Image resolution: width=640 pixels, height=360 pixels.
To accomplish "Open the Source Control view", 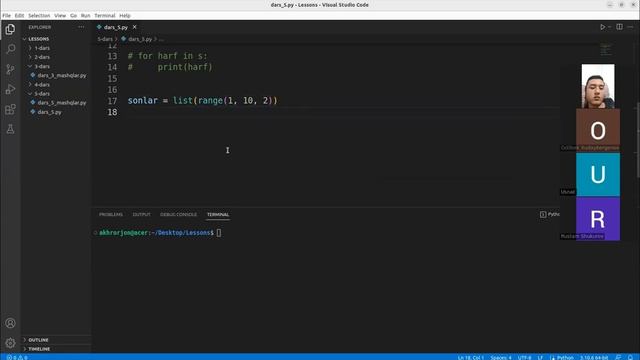I will pos(10,69).
